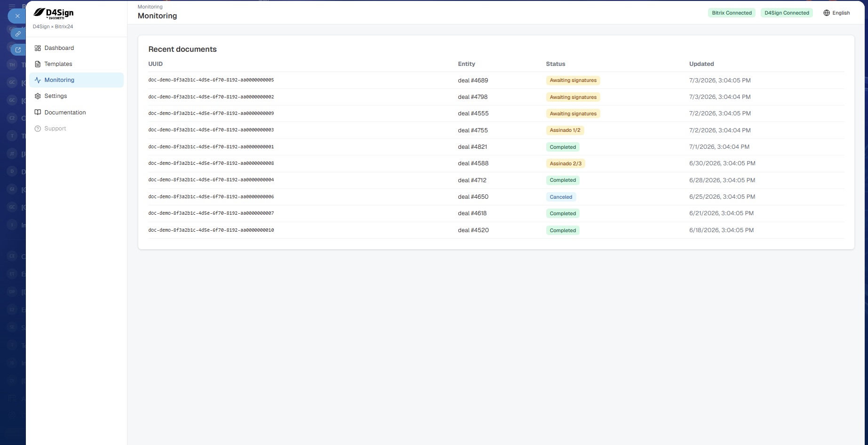Viewport: 868px width, 445px height.
Task: Click the date 6/25/2026, 3:04:05 PM
Action: click(x=722, y=197)
